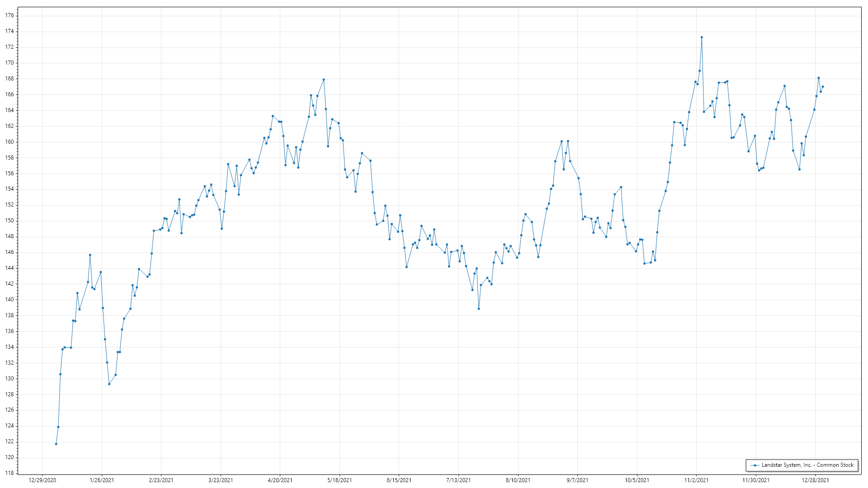Click the 11/2/2021 x-axis date label
This screenshot has height=488, width=868.
click(696, 480)
